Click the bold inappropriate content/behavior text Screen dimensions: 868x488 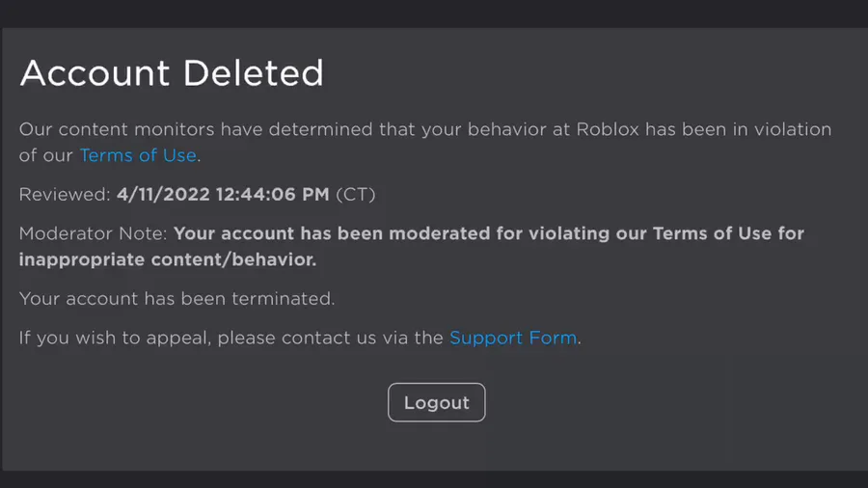coord(167,259)
